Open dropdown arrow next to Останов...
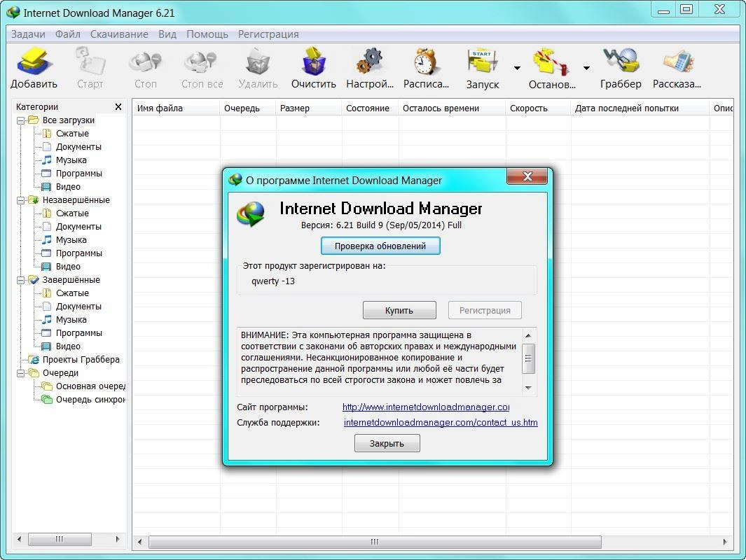Screen dimensions: 746x560 pos(586,68)
